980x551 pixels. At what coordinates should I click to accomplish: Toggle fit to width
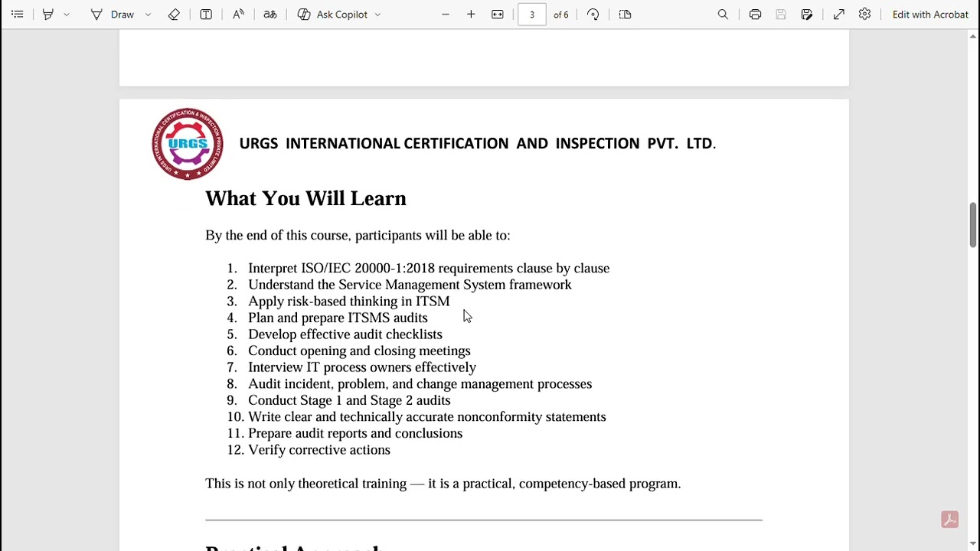(x=498, y=15)
